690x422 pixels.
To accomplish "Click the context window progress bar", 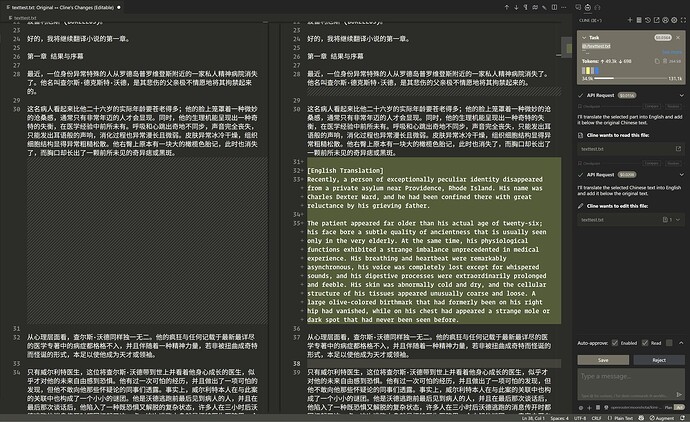I will 631,78.
